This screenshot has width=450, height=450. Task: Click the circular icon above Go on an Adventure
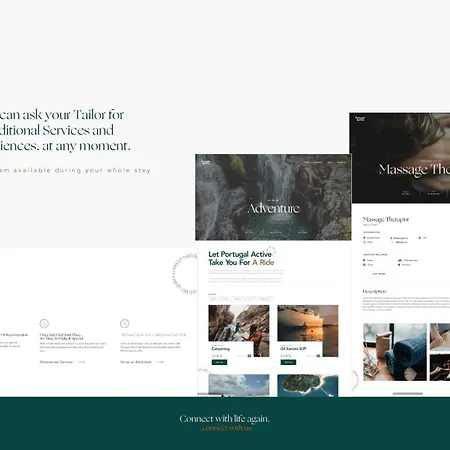point(124,323)
